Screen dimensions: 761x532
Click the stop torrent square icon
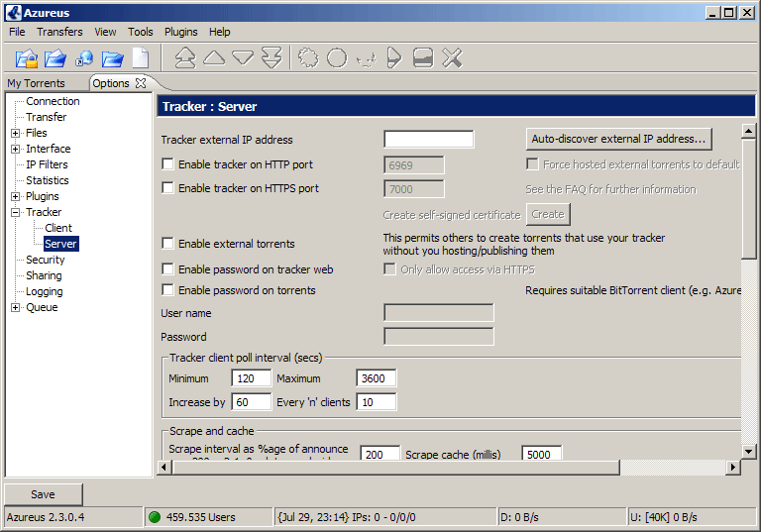423,58
